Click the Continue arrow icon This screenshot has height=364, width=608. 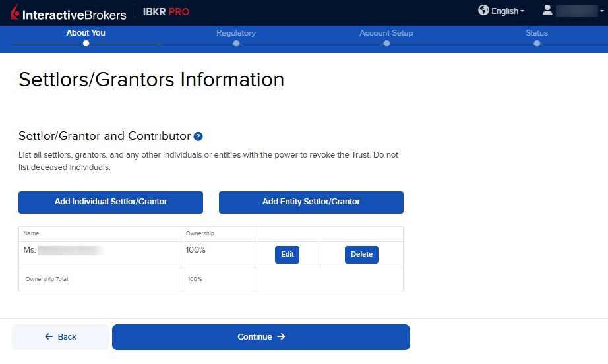tap(281, 336)
